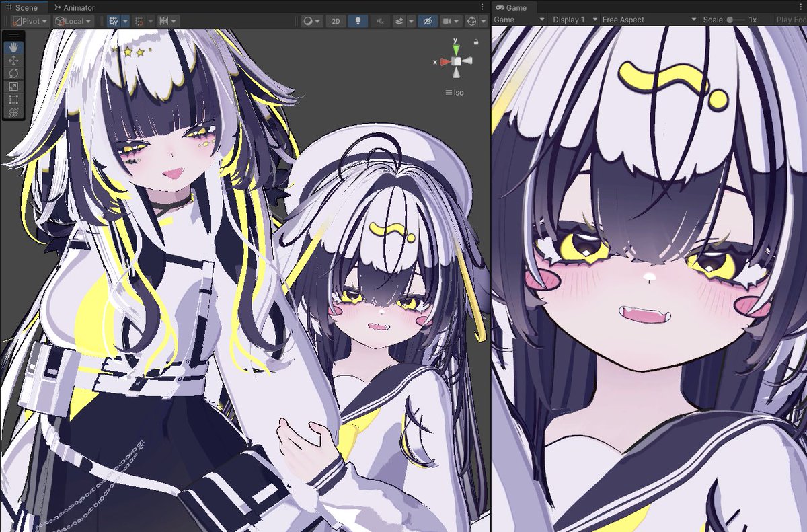Viewport: 807px width, 532px height.
Task: Open the Display 1 dropdown
Action: click(574, 20)
